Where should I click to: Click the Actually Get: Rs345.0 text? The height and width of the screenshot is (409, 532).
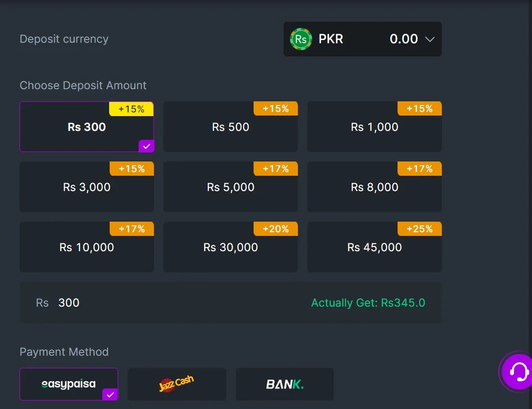368,302
